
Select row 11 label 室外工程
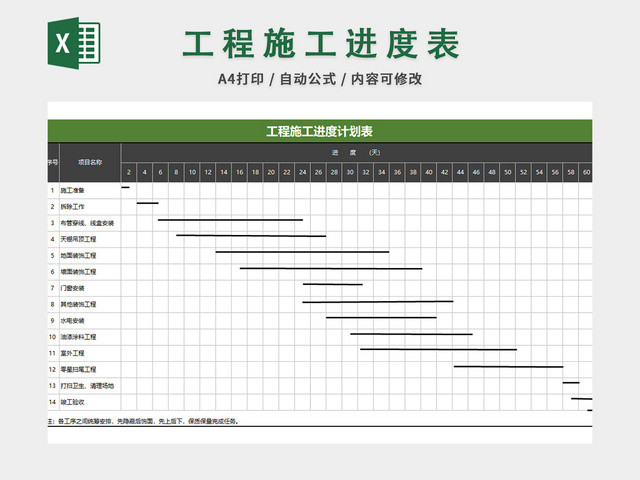[x=72, y=353]
